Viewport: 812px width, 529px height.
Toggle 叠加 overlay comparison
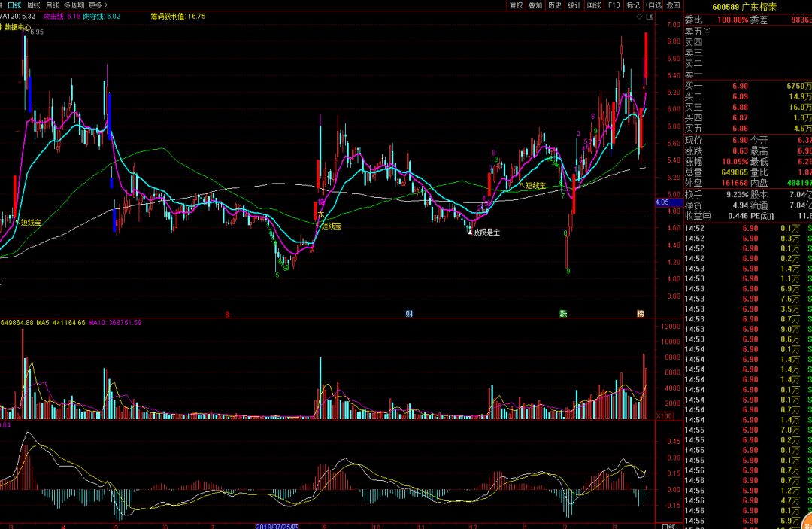coord(535,5)
